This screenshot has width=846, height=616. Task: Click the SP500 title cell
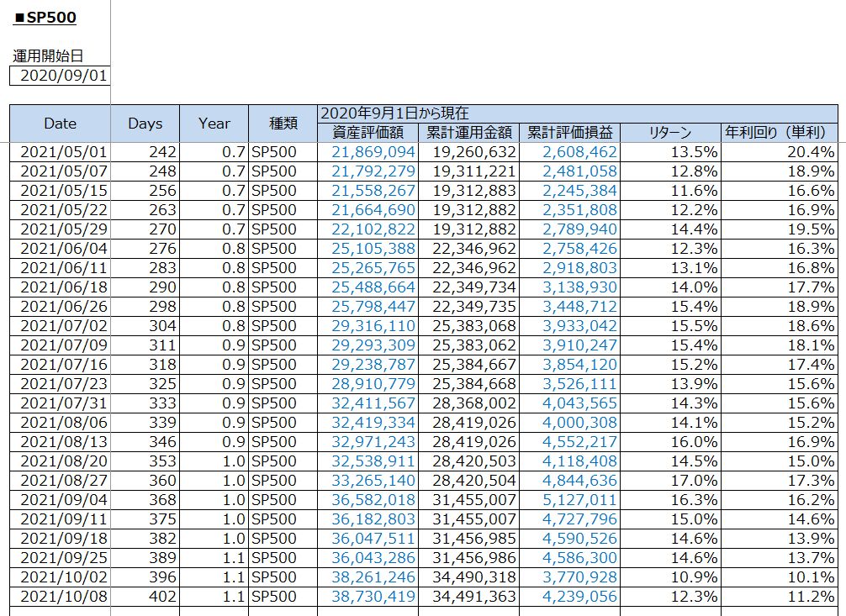tap(50, 18)
